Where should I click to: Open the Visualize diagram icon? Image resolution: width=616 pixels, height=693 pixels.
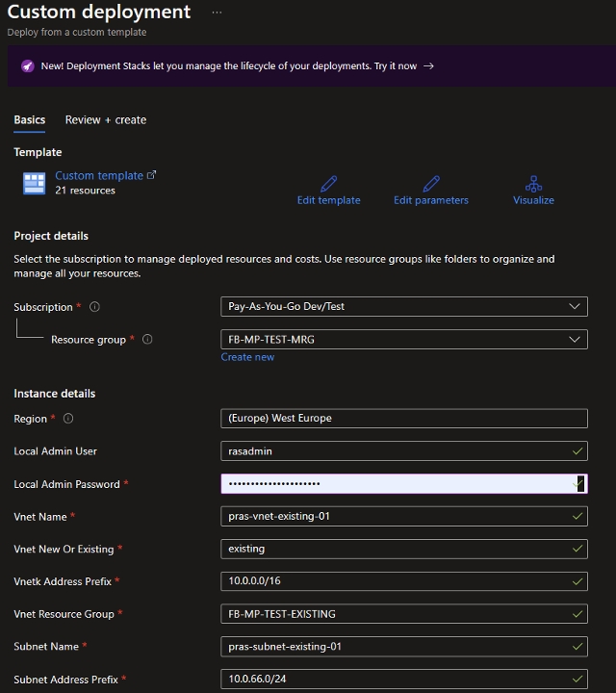(533, 183)
